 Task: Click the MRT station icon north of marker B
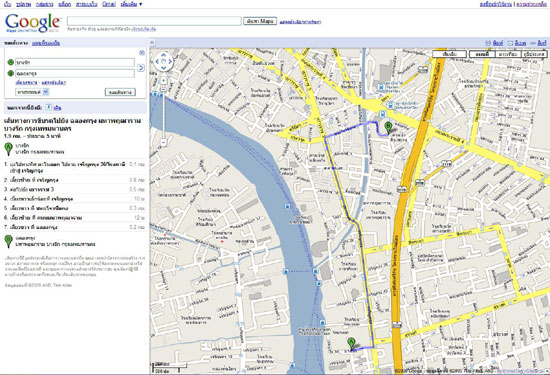click(x=390, y=105)
